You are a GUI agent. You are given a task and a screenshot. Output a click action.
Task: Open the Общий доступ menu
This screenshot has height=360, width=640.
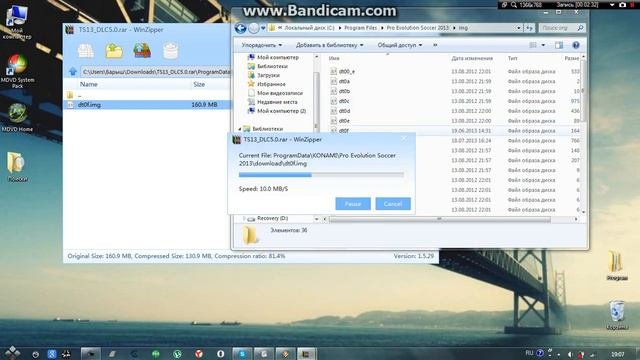click(x=399, y=45)
